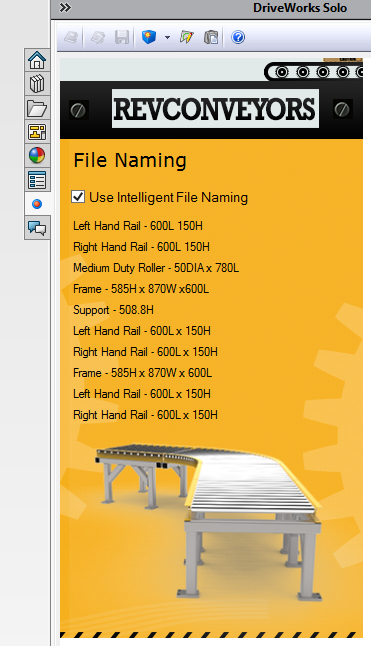Select 'Support - 508.8H' text
This screenshot has width=371, height=646.
point(113,310)
